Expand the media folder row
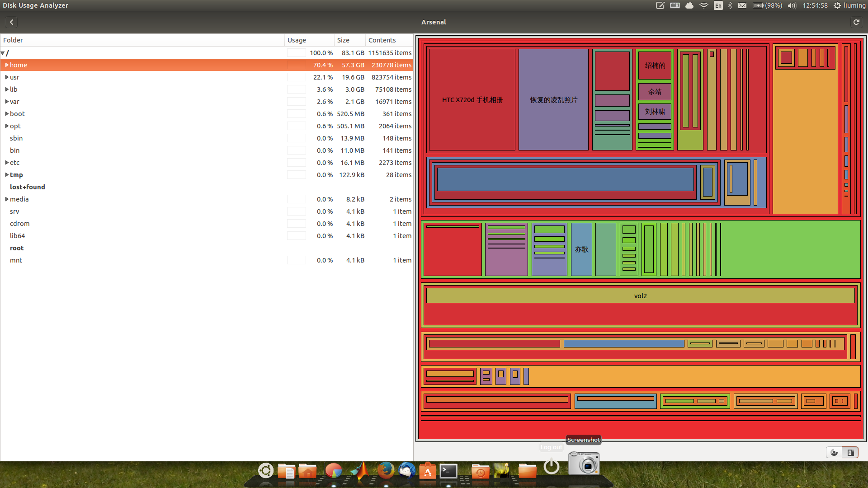The height and width of the screenshot is (488, 868). coord(7,199)
